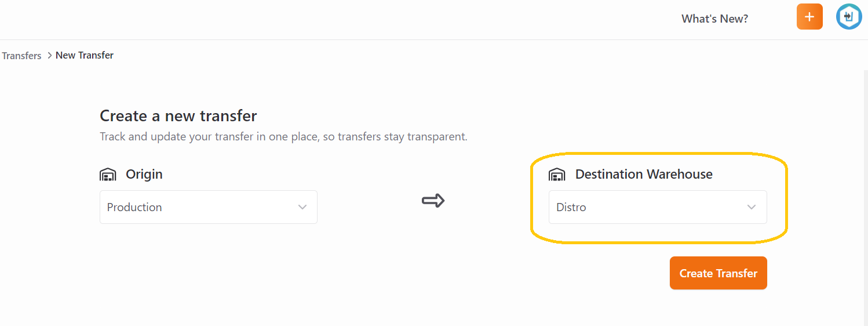The width and height of the screenshot is (868, 326).
Task: Open the Distro destination selector
Action: click(658, 207)
